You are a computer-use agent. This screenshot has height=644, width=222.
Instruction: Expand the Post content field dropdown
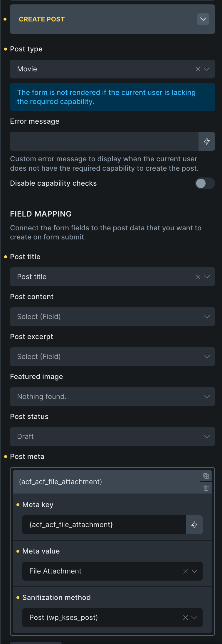pyautogui.click(x=207, y=317)
